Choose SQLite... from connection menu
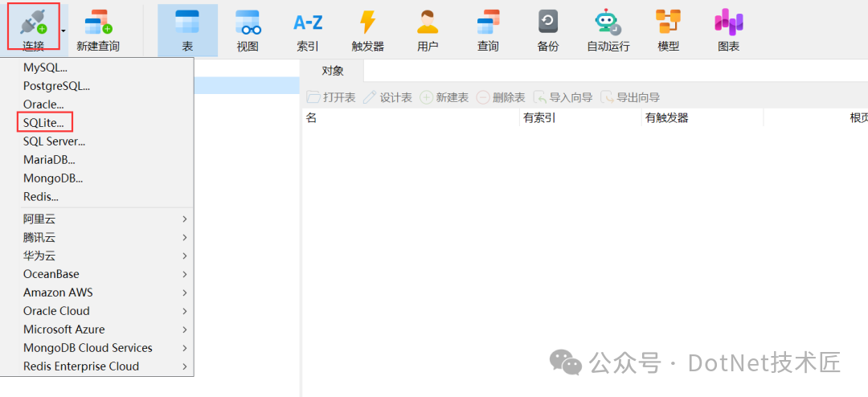Image resolution: width=868 pixels, height=397 pixels. coord(43,122)
